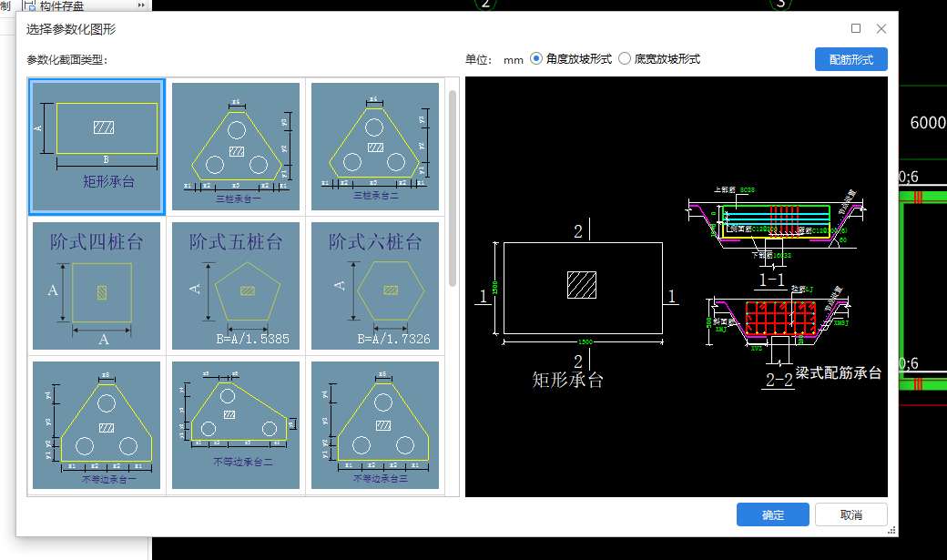
Task: Click the 1-1 section drawing label
Action: [x=771, y=280]
